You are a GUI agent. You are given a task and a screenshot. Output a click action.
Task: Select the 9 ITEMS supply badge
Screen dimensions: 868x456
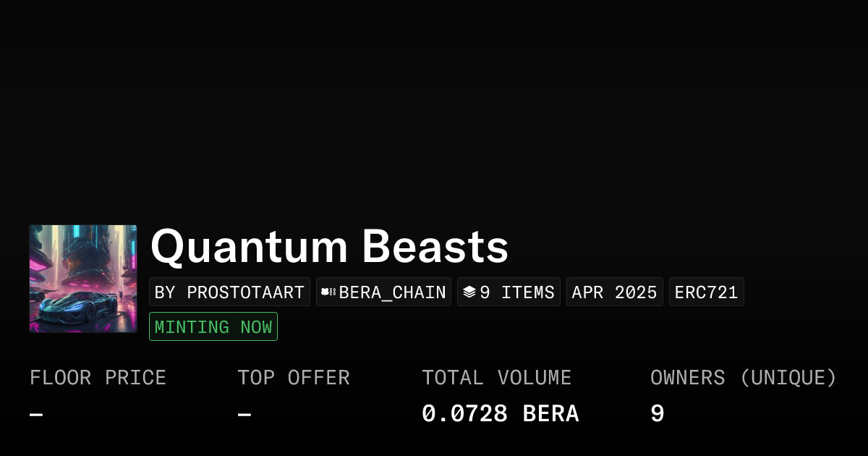pos(509,292)
